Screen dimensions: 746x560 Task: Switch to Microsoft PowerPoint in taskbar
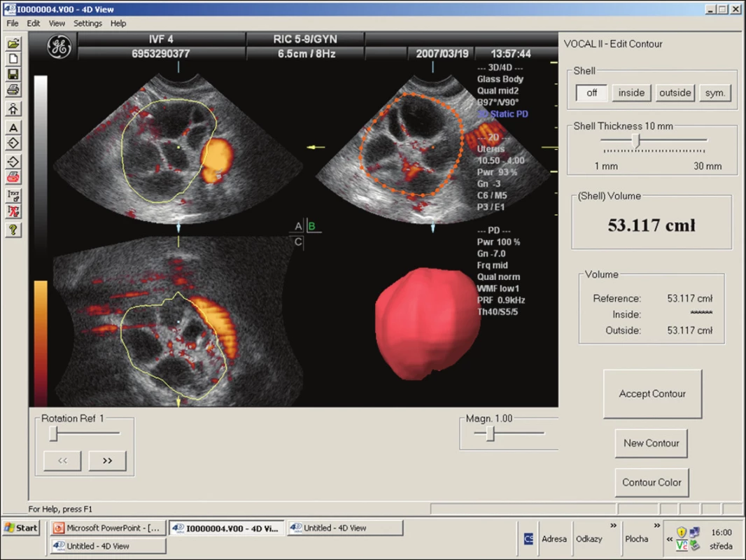[108, 528]
